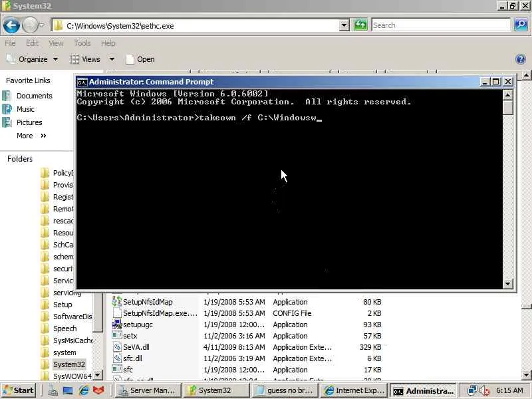Go back using the Explorer back arrow
532x399 pixels.
click(x=11, y=25)
